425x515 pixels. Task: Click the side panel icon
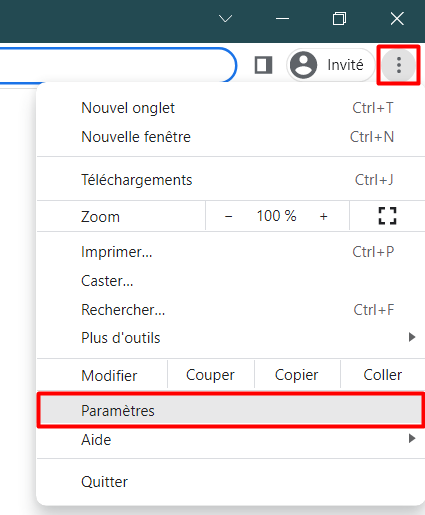point(263,65)
